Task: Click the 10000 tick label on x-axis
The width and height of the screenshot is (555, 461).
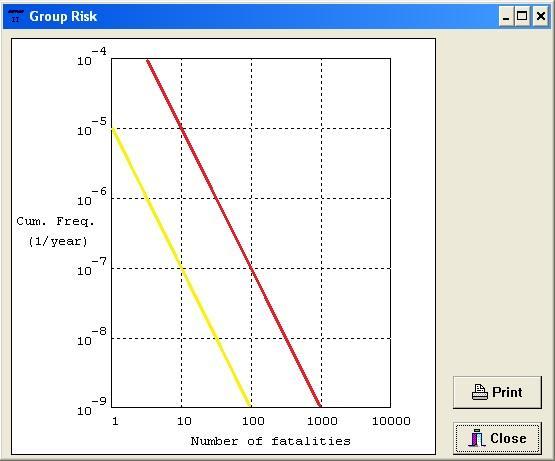Action: pos(391,421)
